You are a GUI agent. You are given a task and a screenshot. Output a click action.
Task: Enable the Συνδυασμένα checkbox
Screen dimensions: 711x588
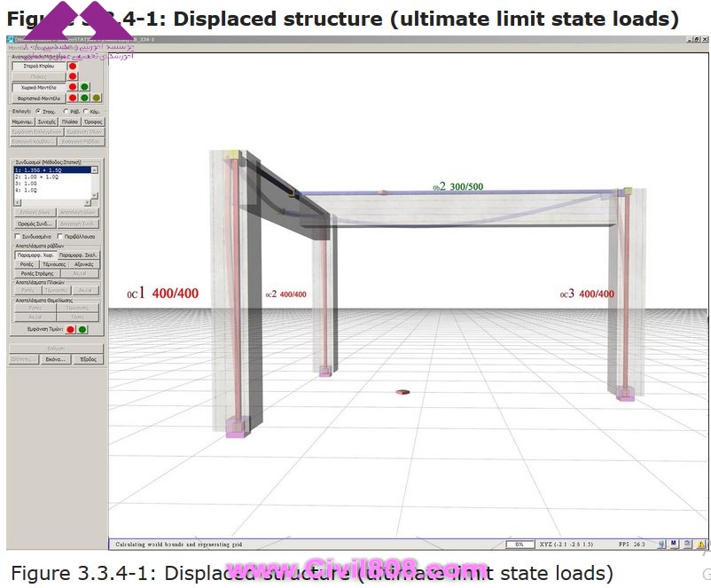pos(17,237)
